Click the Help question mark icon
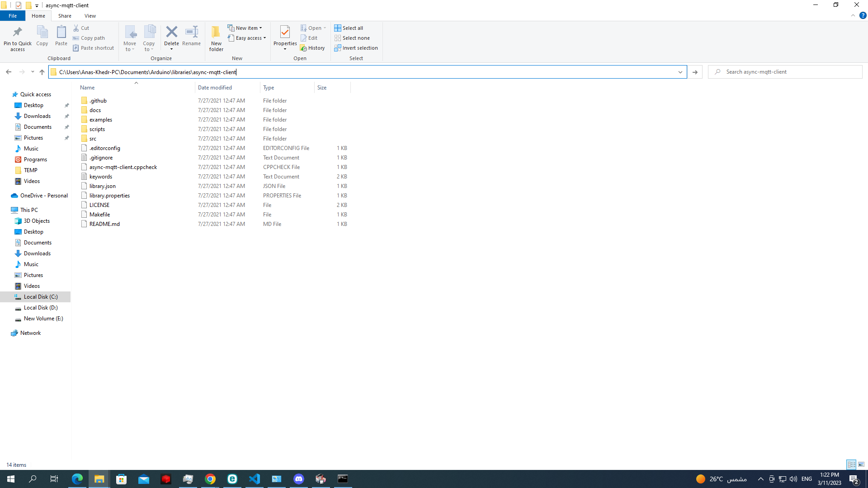The width and height of the screenshot is (868, 488). click(x=863, y=15)
